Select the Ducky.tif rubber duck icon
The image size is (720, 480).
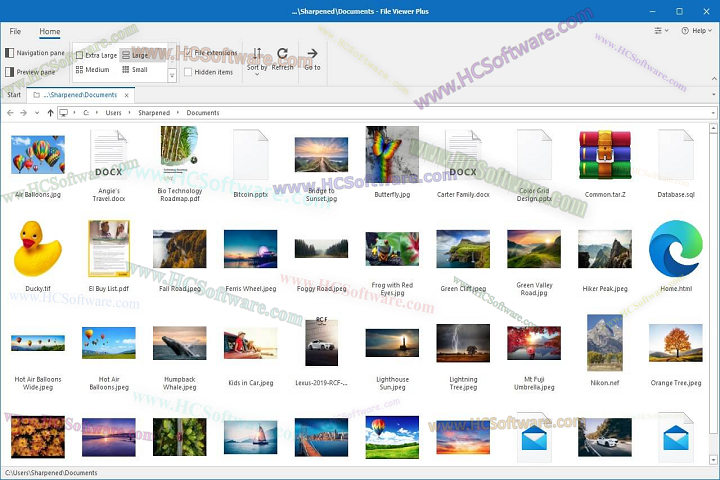tap(38, 248)
